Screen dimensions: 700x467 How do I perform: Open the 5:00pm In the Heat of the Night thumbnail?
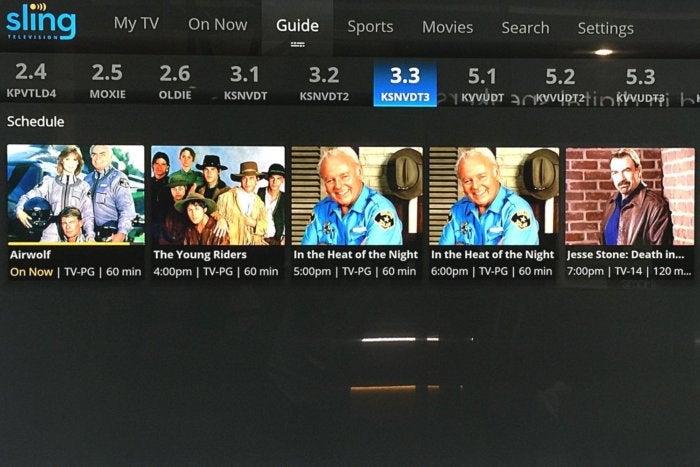click(x=357, y=196)
